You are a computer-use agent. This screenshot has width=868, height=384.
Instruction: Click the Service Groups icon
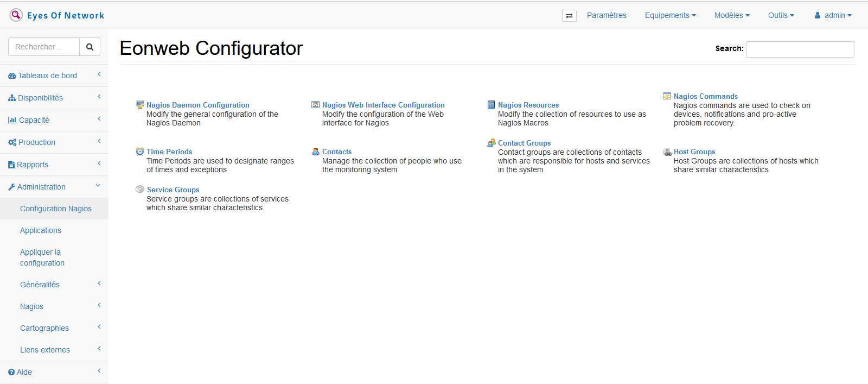tap(140, 190)
